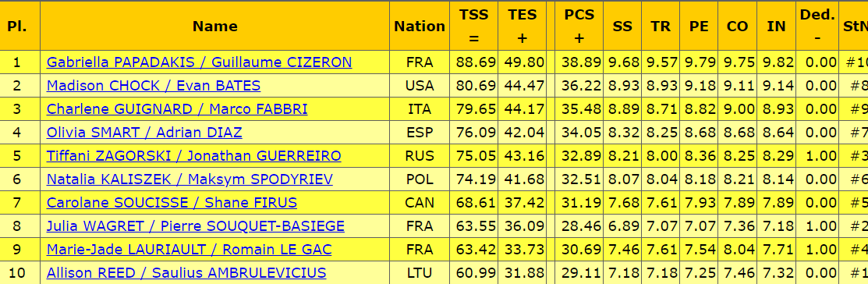Click Allison REED / Saulius AMBRULEVICIUS link
The width and height of the screenshot is (868, 284).
click(x=186, y=273)
